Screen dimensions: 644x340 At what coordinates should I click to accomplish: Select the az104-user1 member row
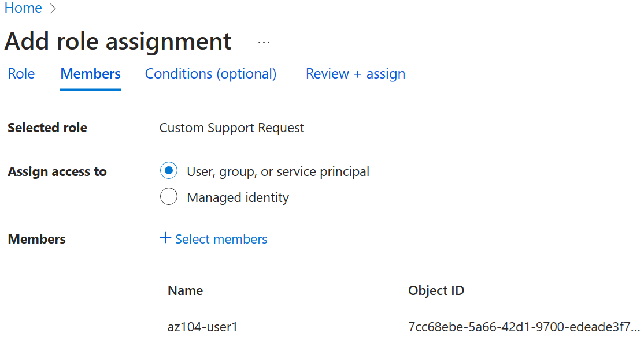[202, 327]
